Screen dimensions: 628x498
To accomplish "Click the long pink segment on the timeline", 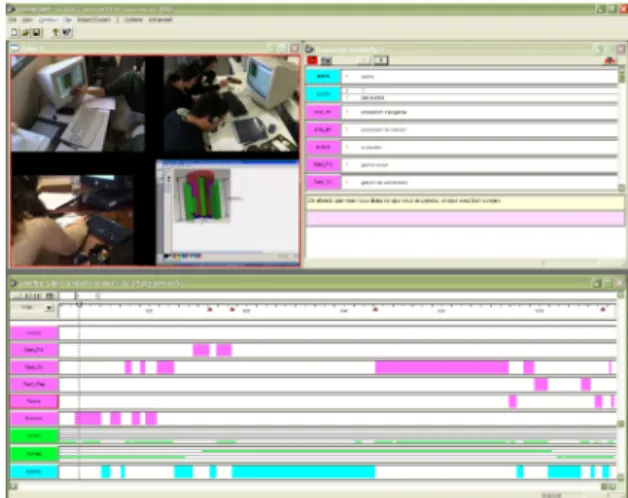I will (442, 367).
